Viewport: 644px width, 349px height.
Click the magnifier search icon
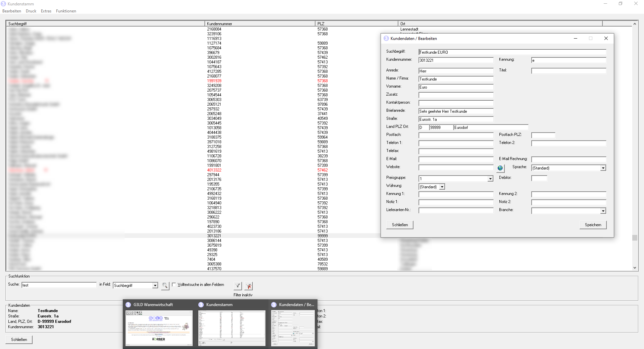point(165,286)
